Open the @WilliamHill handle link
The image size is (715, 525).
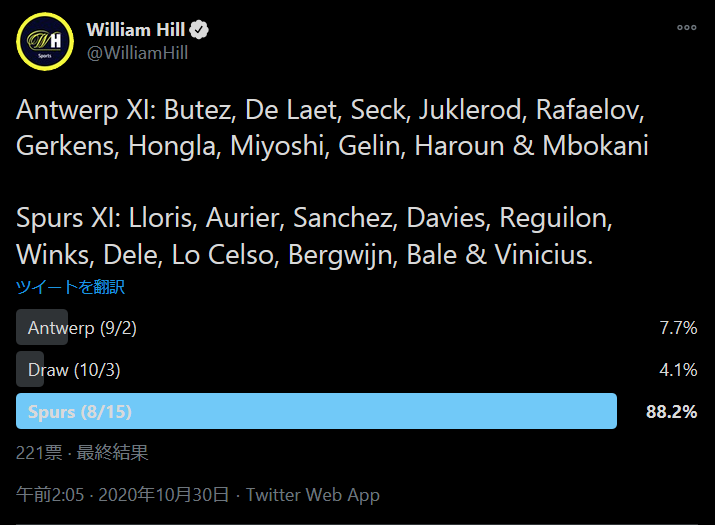tap(137, 53)
